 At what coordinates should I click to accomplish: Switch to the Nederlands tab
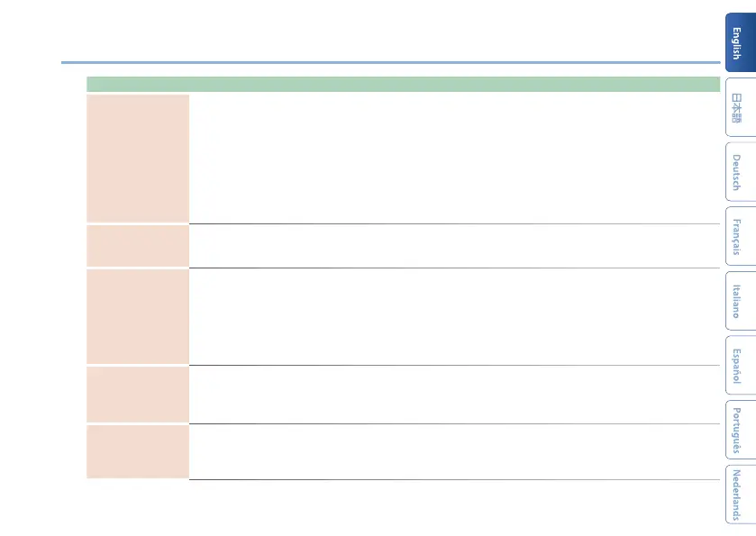click(x=738, y=495)
